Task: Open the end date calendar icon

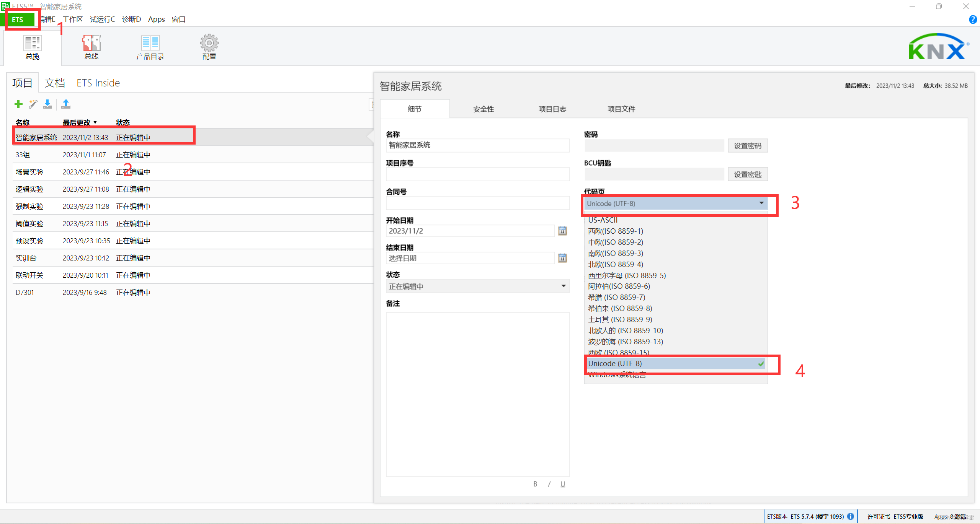Action: pyautogui.click(x=562, y=258)
